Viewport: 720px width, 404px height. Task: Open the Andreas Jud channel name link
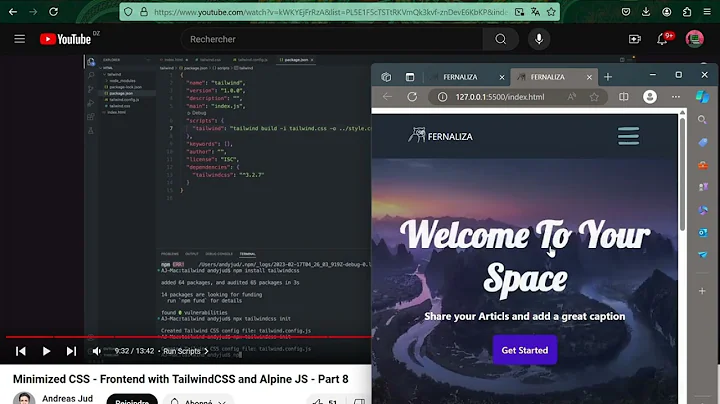[68, 398]
